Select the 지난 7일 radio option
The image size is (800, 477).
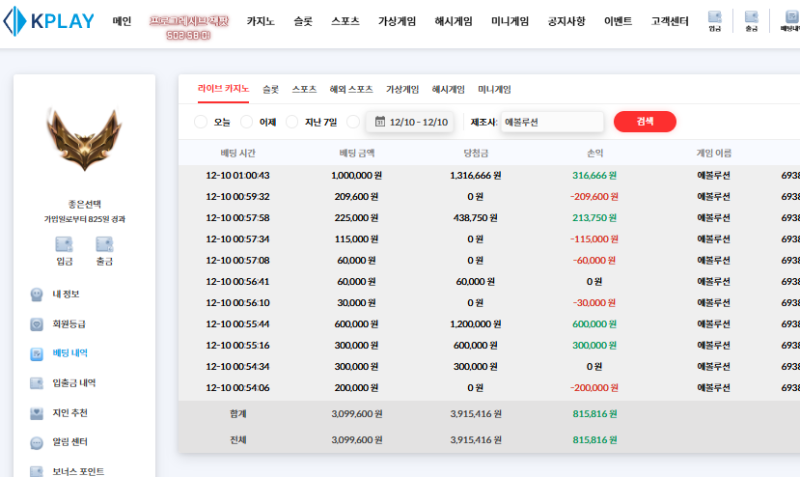292,122
